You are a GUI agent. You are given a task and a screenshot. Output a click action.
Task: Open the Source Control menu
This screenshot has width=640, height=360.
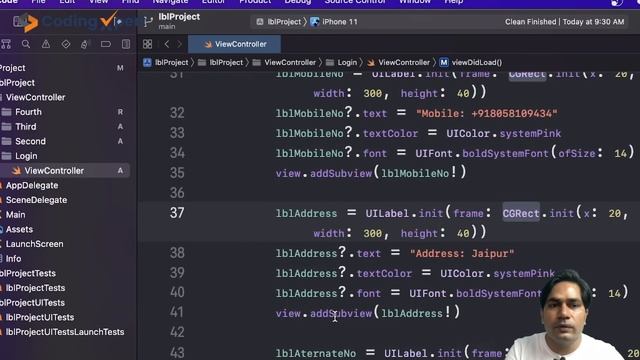pos(355,2)
